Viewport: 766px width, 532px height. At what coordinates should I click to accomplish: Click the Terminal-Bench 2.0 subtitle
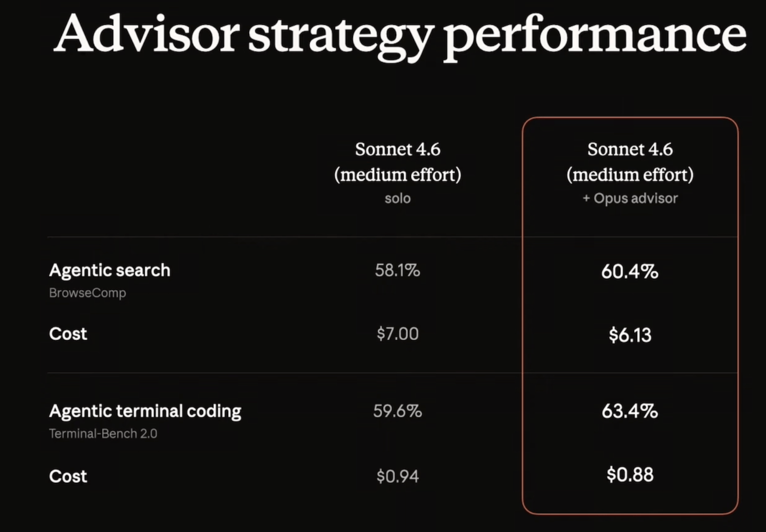coord(103,434)
